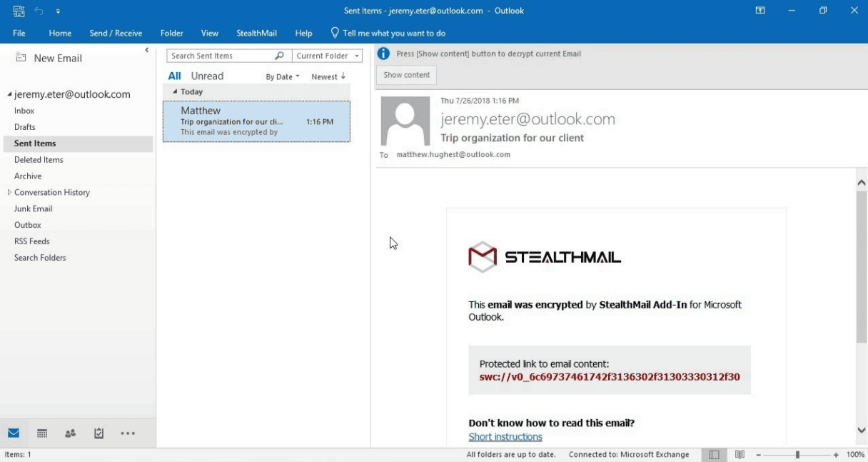The width and height of the screenshot is (868, 462).
Task: Click the StealthMail logo in the email
Action: [544, 257]
